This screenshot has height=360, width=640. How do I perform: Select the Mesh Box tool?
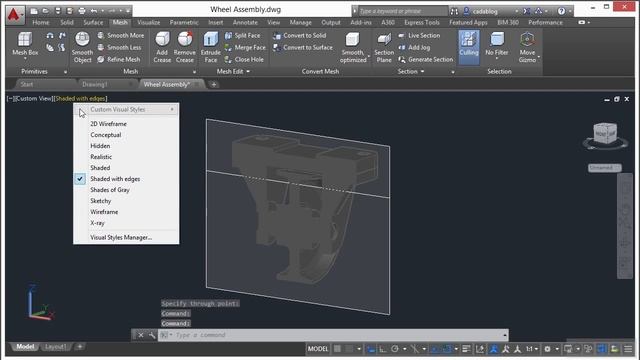pyautogui.click(x=25, y=44)
